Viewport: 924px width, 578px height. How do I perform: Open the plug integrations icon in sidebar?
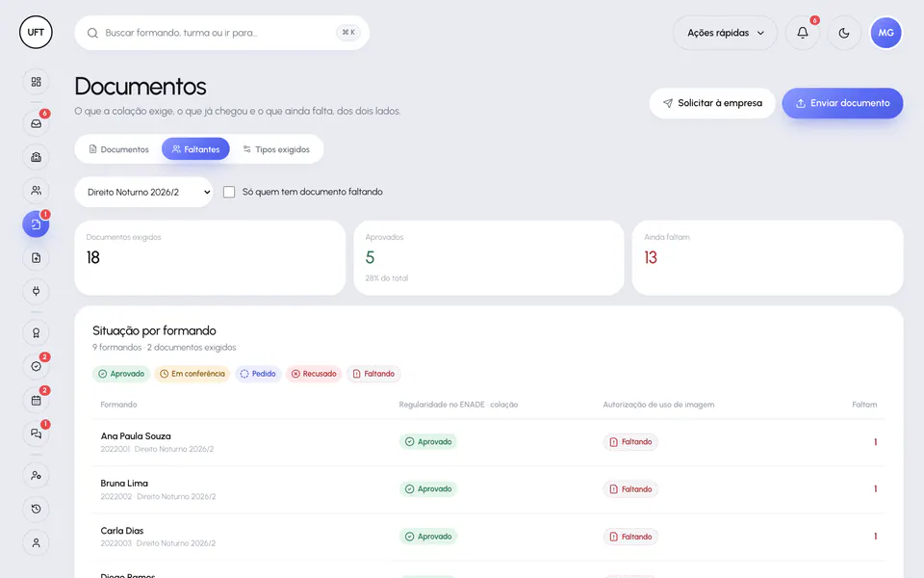point(36,291)
